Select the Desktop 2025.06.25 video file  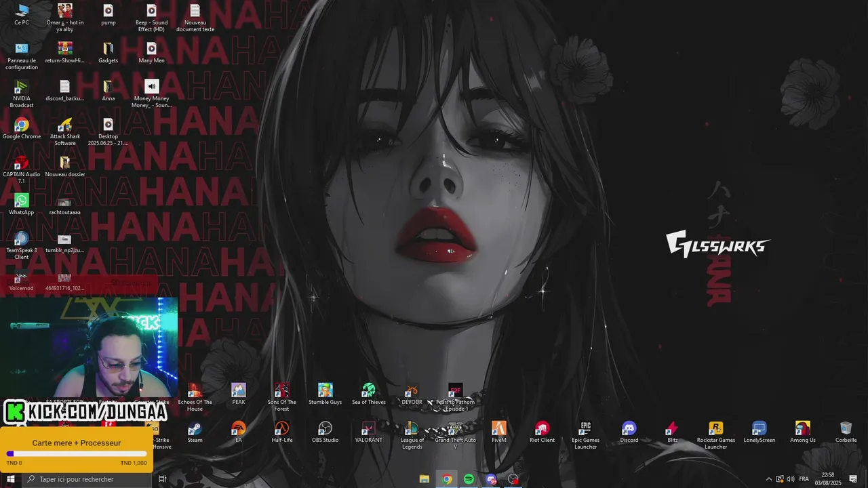(108, 132)
